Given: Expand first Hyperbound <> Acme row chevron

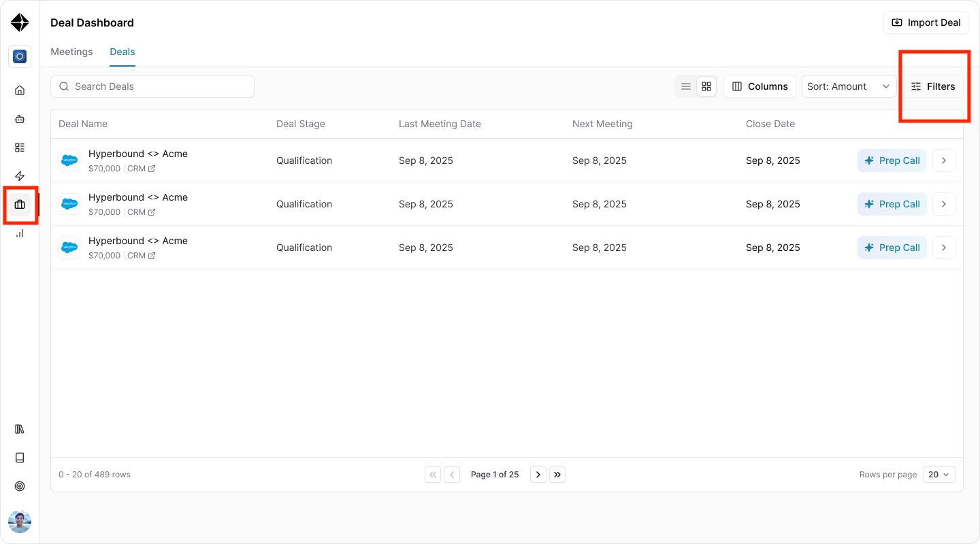Looking at the screenshot, I should (x=944, y=160).
